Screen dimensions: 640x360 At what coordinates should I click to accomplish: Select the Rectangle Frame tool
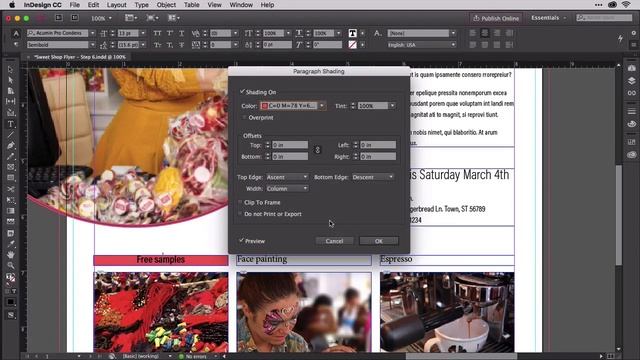[11, 167]
